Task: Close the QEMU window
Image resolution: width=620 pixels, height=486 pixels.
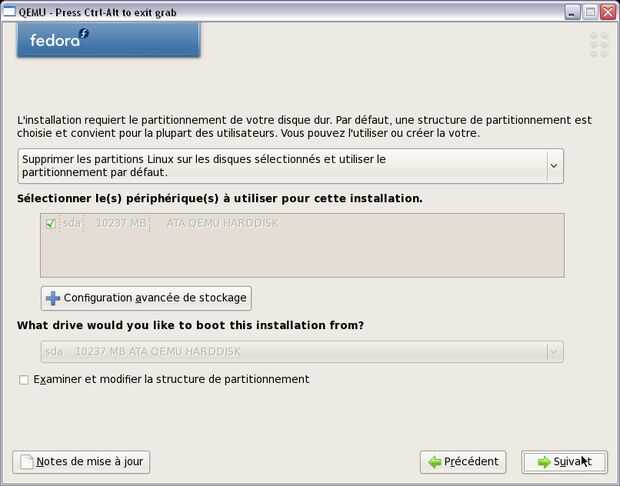Action: point(606,12)
